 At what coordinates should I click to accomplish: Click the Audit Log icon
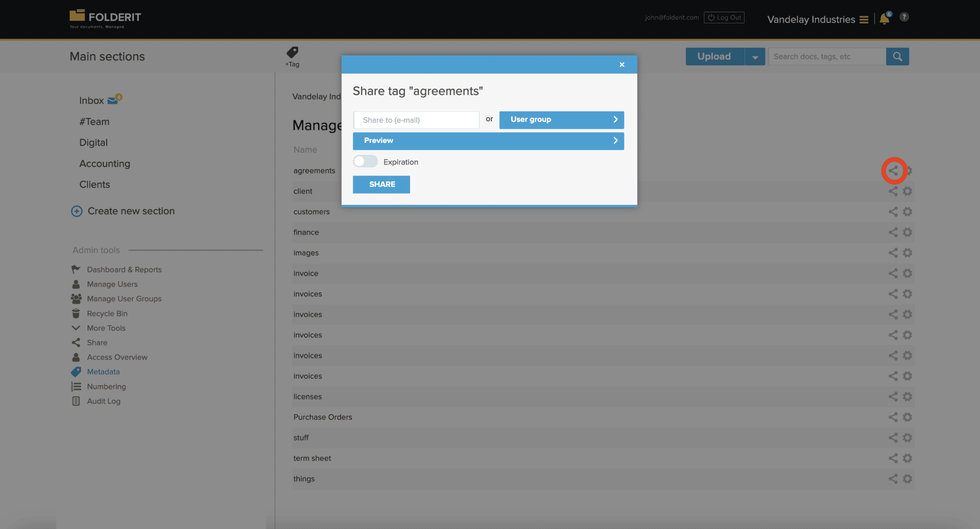(x=76, y=401)
